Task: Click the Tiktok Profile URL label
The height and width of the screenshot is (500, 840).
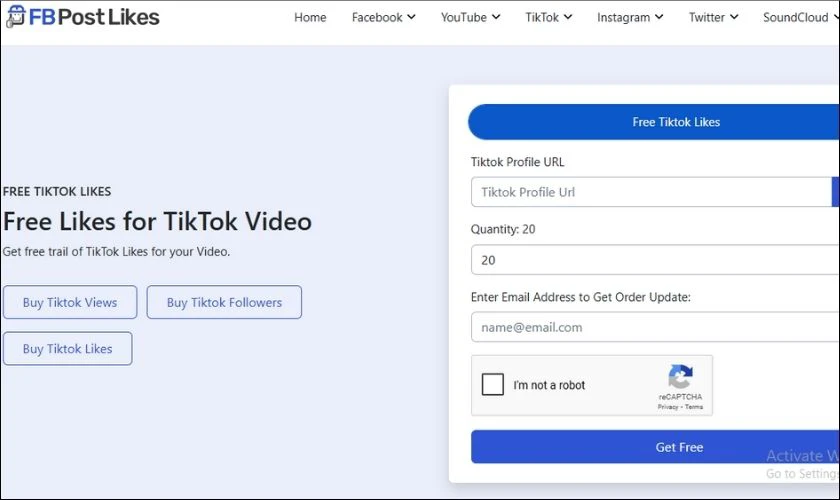Action: [x=518, y=162]
